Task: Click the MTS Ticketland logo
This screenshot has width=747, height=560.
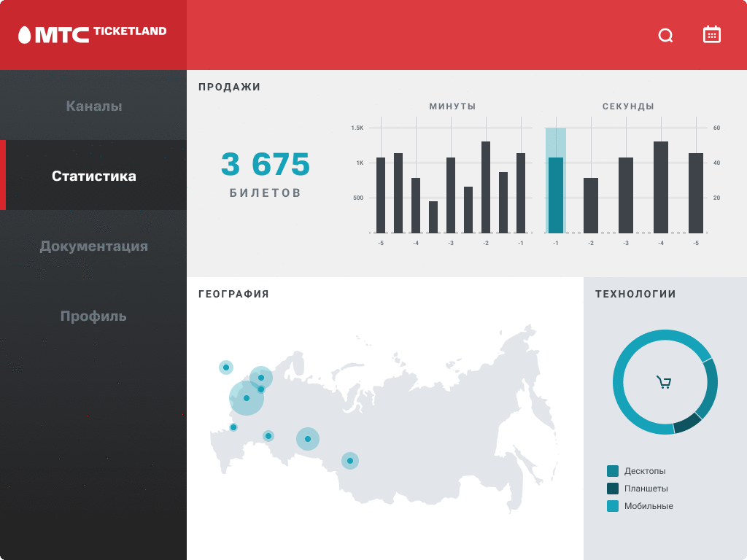Action: (x=93, y=34)
